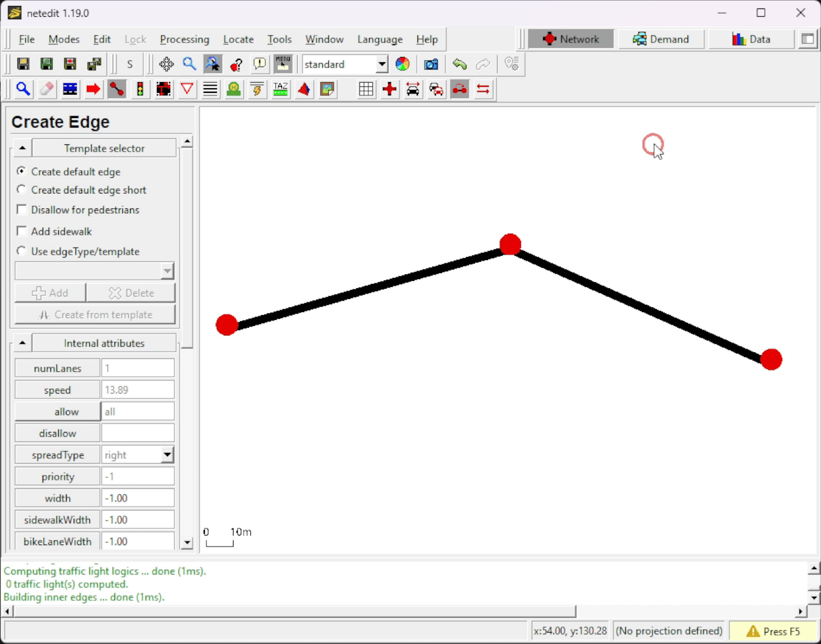Click the Press F5 warning button

(x=773, y=631)
